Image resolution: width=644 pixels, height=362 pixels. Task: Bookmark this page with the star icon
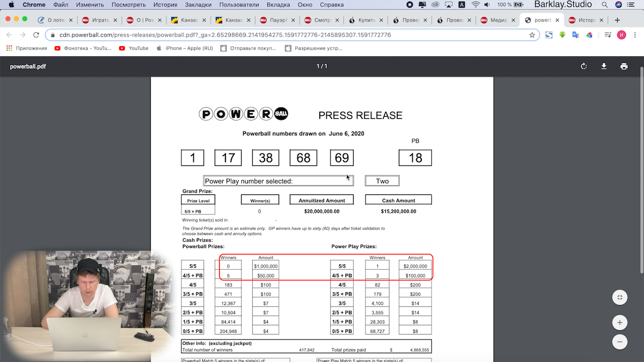tap(532, 35)
